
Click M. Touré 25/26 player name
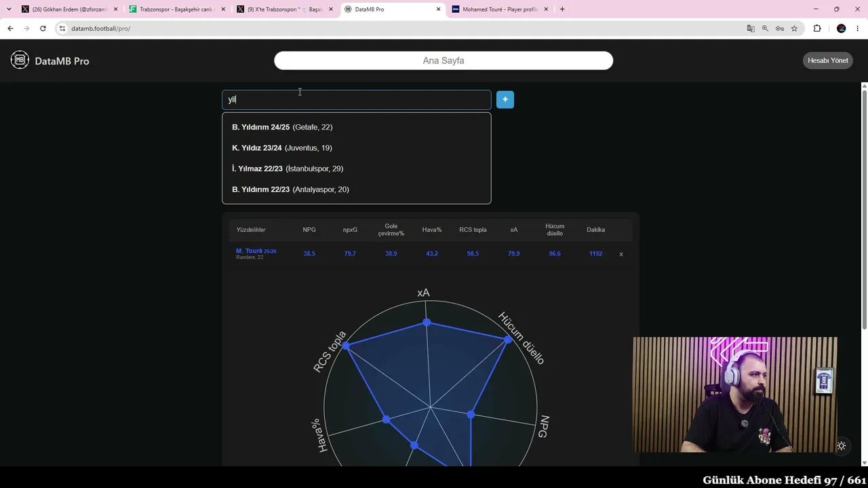(256, 251)
